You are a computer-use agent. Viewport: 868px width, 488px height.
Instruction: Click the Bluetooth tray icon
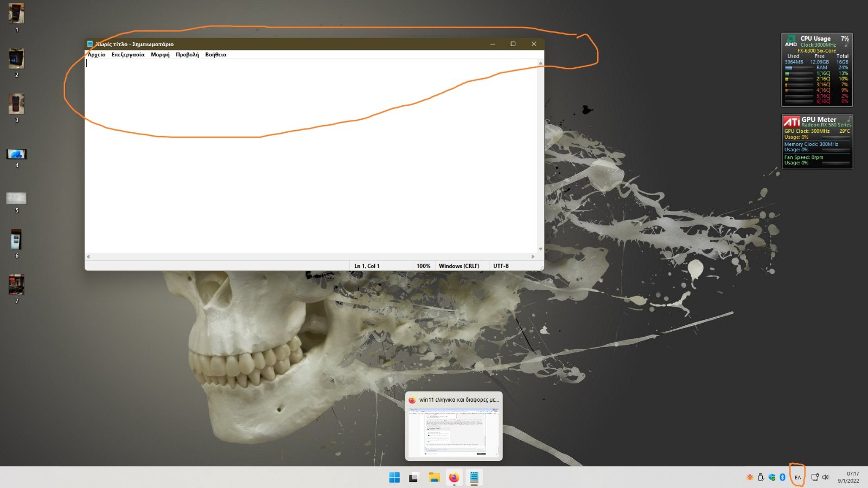pyautogui.click(x=782, y=477)
